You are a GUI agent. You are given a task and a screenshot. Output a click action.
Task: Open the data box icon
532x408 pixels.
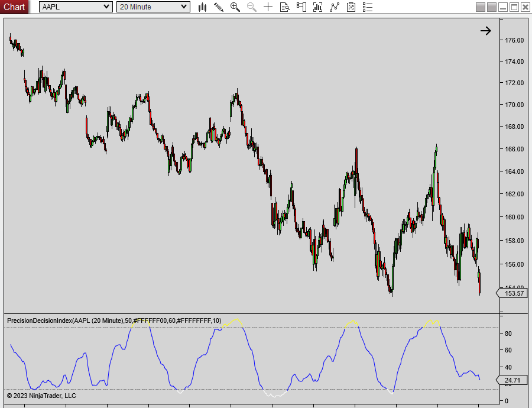(x=285, y=7)
